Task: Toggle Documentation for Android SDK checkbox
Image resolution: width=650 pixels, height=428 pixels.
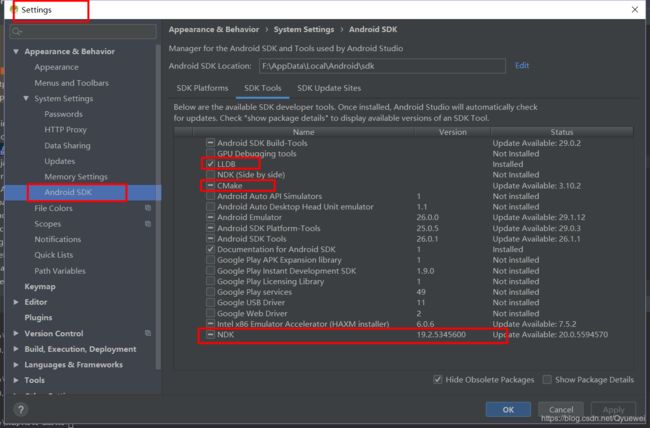Action: (211, 249)
